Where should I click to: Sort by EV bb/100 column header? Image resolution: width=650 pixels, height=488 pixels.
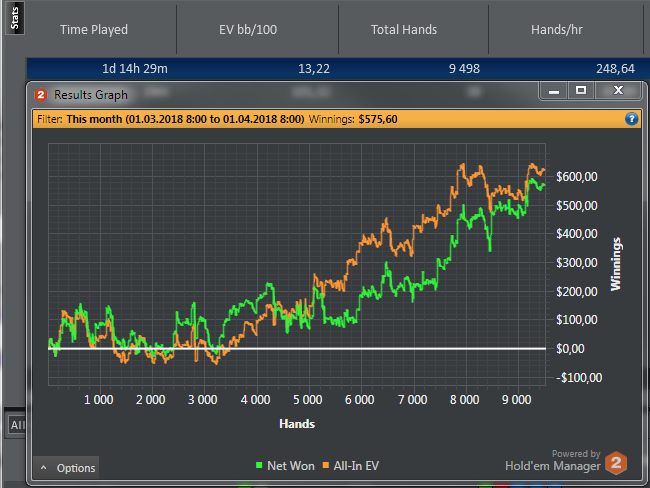pos(248,29)
